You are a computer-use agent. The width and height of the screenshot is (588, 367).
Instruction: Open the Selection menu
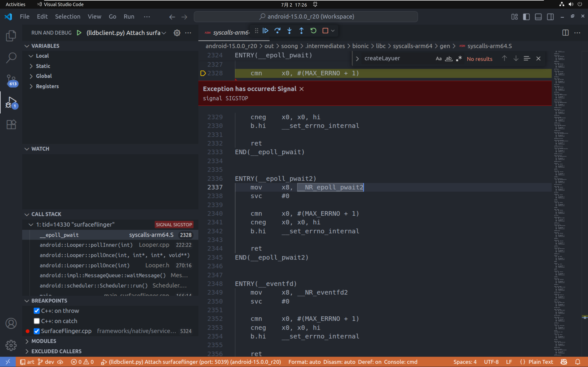pyautogui.click(x=68, y=17)
